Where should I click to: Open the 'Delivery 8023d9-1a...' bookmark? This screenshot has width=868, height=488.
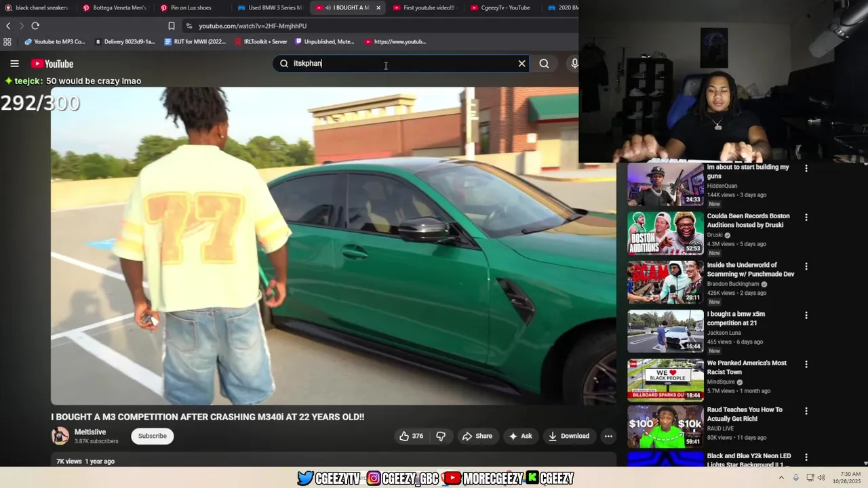click(125, 41)
